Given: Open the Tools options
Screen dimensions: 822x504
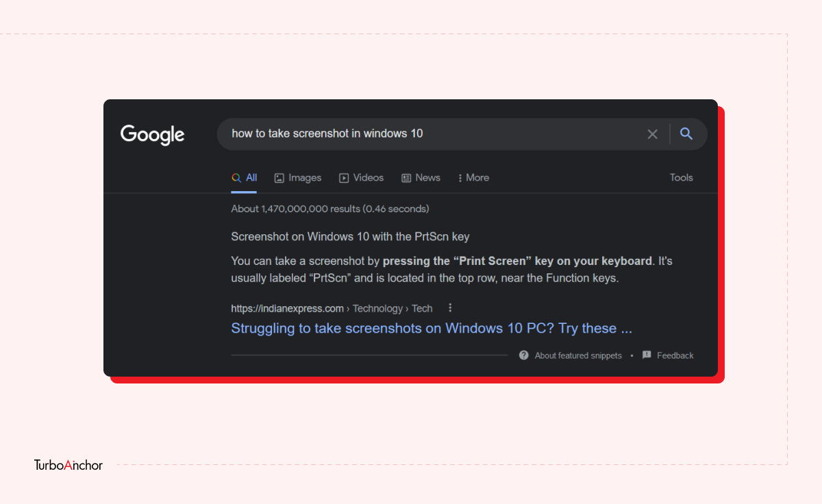Looking at the screenshot, I should (x=682, y=177).
